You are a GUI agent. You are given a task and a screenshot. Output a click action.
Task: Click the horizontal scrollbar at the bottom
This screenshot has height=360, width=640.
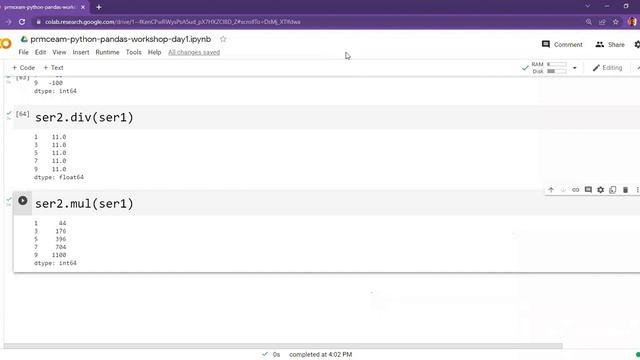point(283,346)
